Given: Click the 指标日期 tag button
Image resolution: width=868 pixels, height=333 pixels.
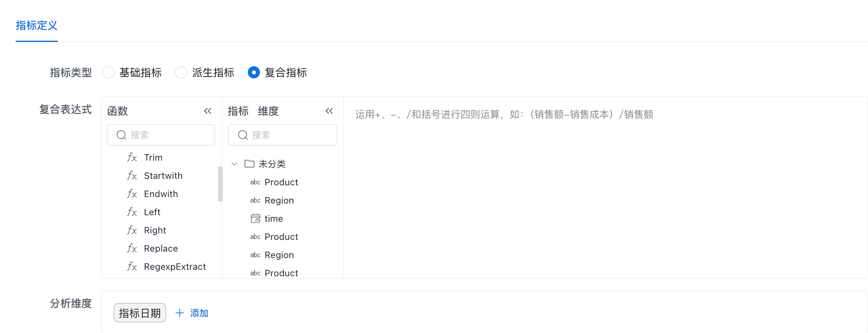Looking at the screenshot, I should click(x=140, y=313).
